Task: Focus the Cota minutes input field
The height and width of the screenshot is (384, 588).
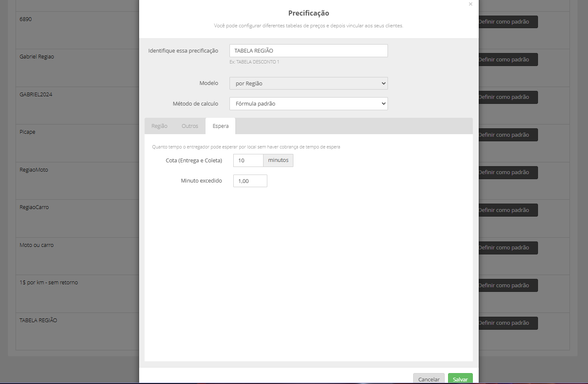Action: [248, 160]
